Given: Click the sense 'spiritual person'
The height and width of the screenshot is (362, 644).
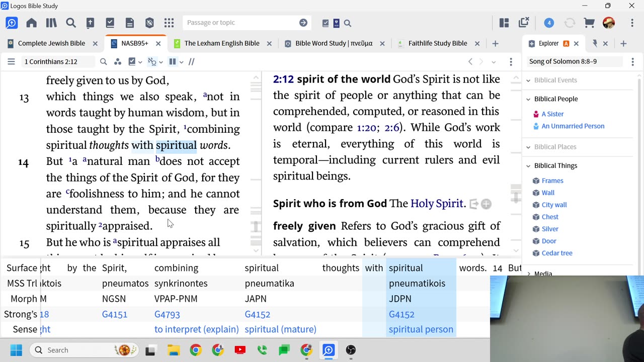Looking at the screenshot, I should 421,329.
